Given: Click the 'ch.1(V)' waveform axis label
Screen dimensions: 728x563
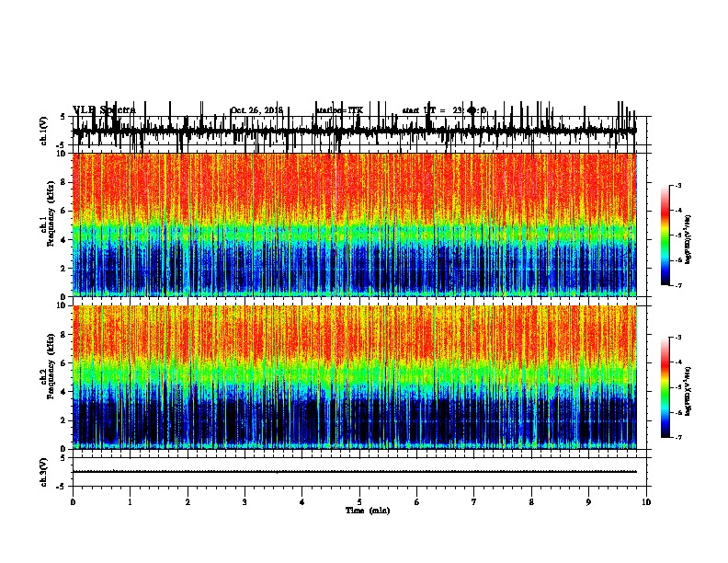Looking at the screenshot, I should point(44,131).
